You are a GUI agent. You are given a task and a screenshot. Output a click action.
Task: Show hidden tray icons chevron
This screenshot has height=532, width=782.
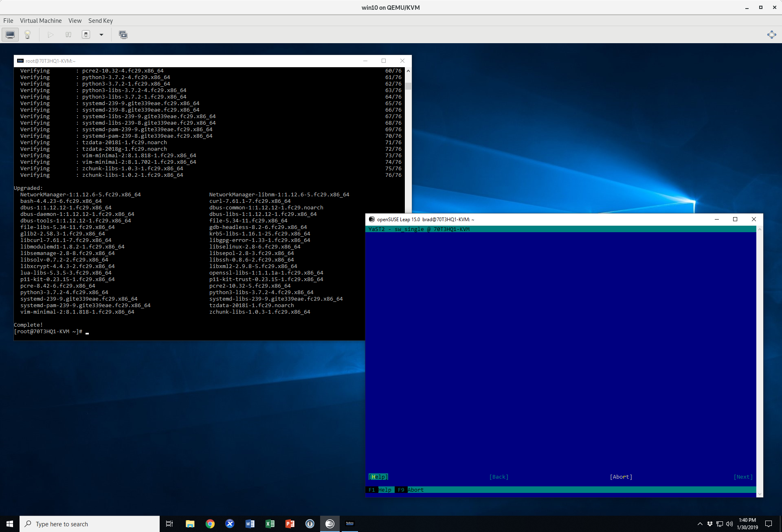click(700, 524)
